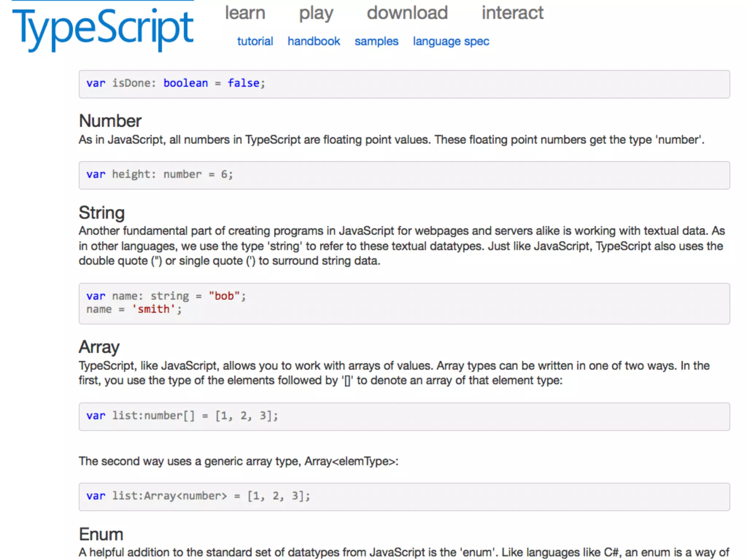
Task: Click the list:number[] code block
Action: pyautogui.click(x=404, y=416)
